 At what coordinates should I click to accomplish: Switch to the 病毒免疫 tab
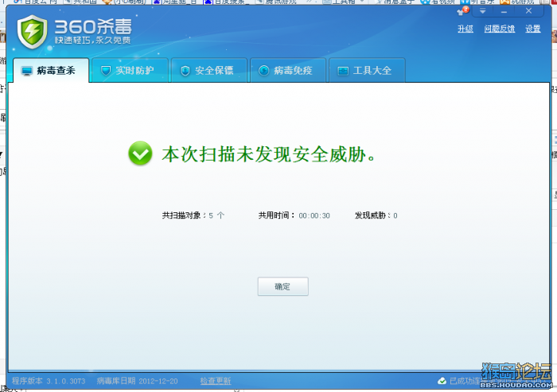288,71
